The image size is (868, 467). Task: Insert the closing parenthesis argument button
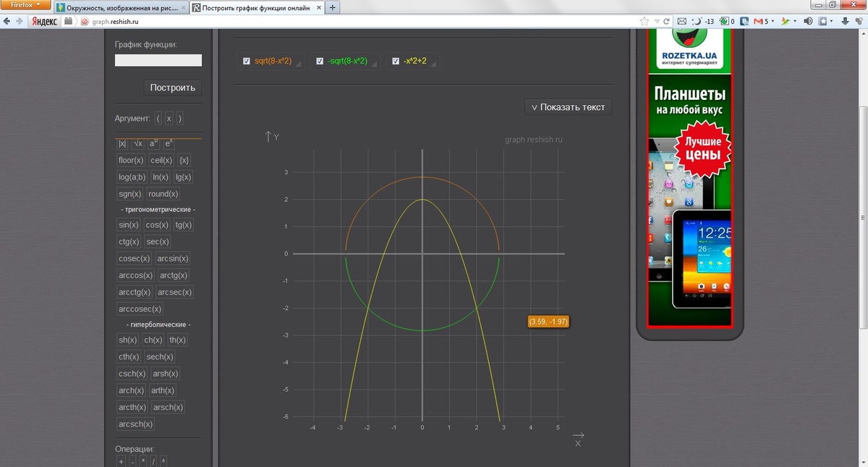[179, 118]
